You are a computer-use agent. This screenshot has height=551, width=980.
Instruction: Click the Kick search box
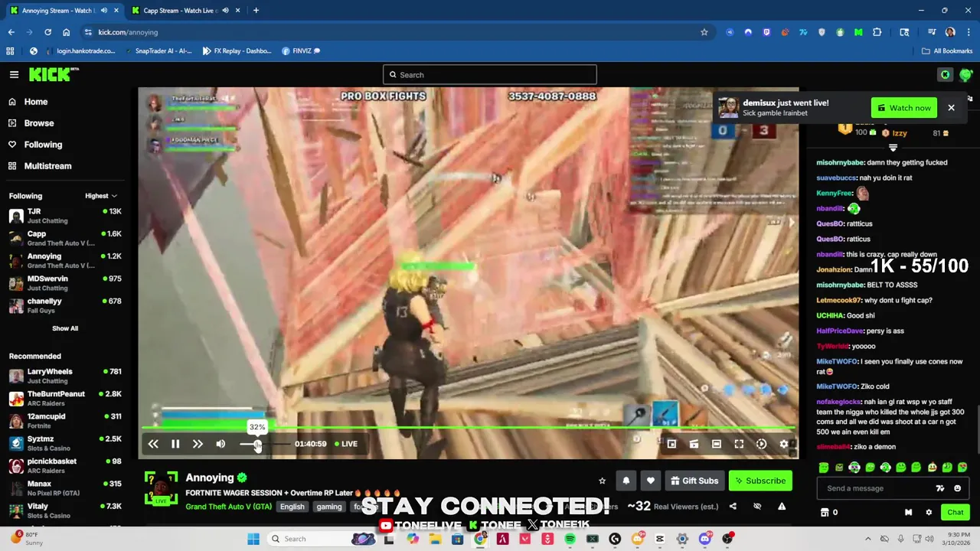(490, 74)
